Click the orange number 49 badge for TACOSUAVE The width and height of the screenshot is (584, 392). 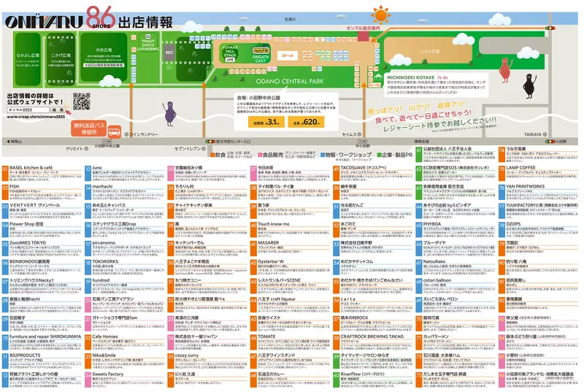[x=336, y=174]
